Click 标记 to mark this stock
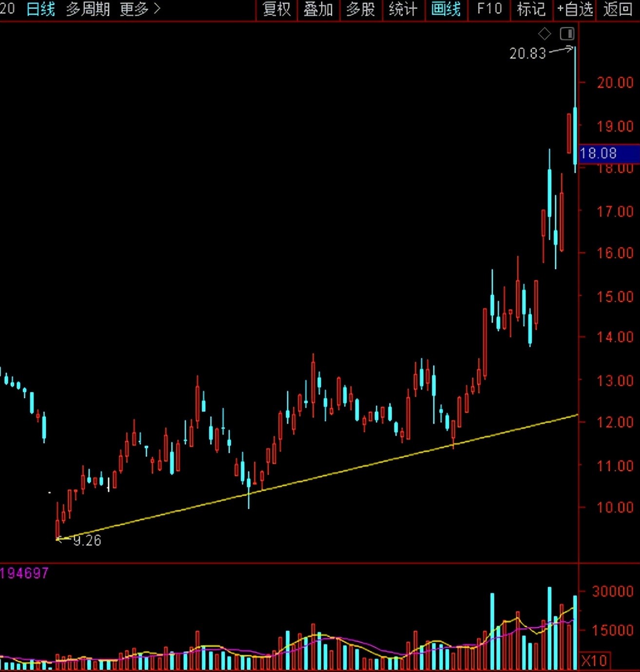Viewport: 640px width, 672px height. coord(531,9)
